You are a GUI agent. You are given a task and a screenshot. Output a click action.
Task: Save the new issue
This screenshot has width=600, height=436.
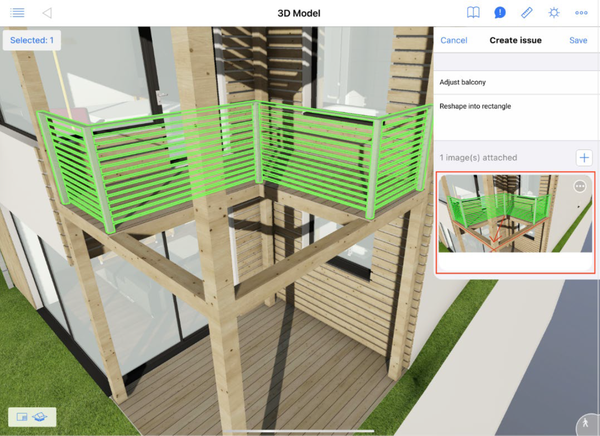point(578,40)
